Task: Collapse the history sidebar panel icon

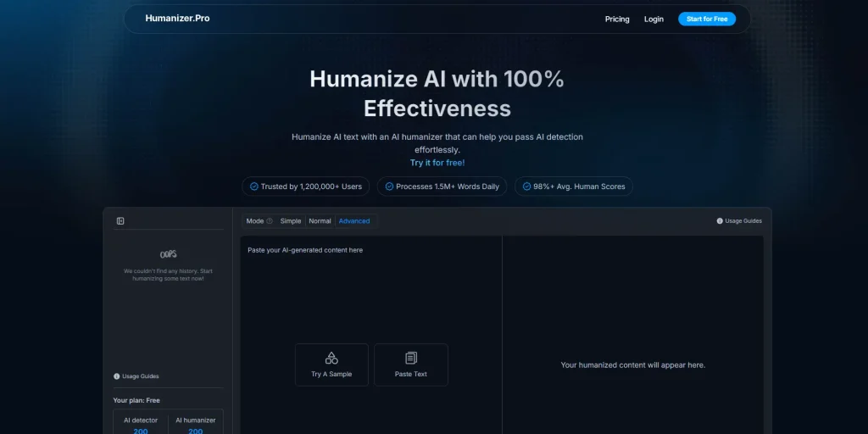Action: (120, 221)
